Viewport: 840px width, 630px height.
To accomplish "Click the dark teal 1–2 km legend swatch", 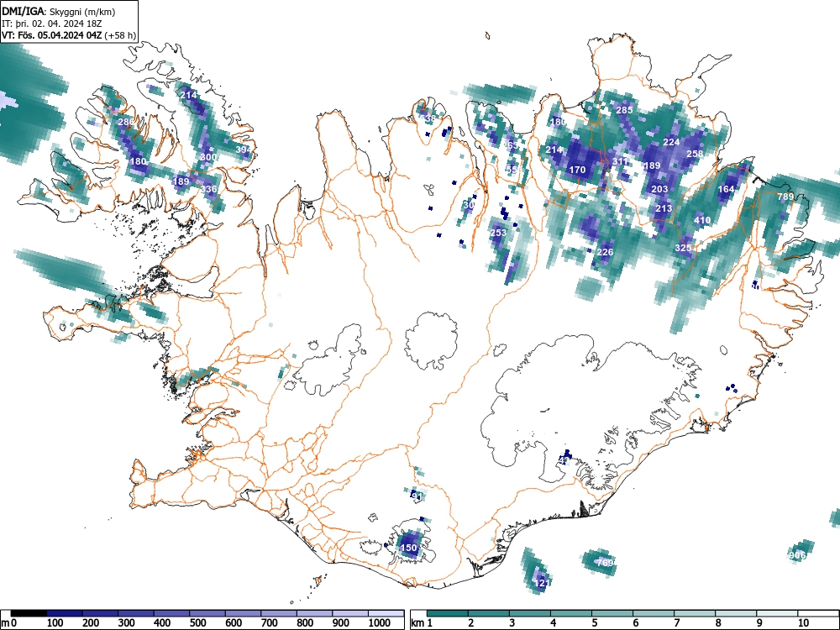I will click(448, 613).
